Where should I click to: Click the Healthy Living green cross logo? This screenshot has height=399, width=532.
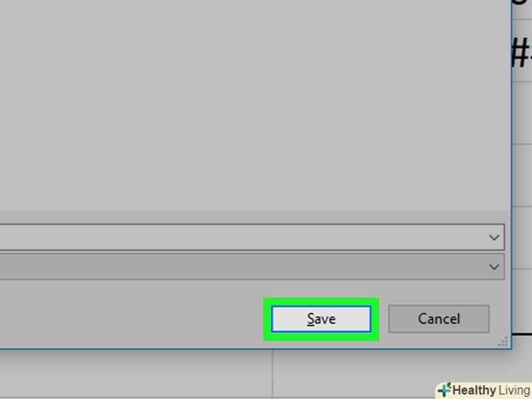[x=444, y=389]
